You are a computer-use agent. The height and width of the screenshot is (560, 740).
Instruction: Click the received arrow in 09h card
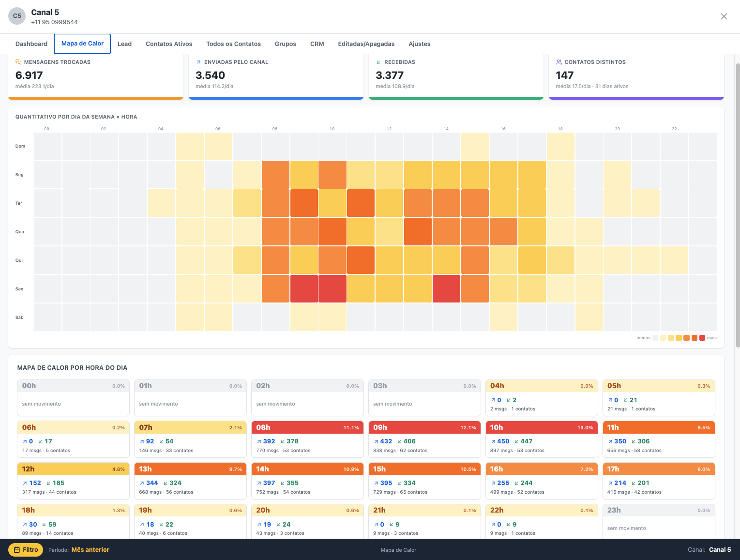click(x=400, y=441)
